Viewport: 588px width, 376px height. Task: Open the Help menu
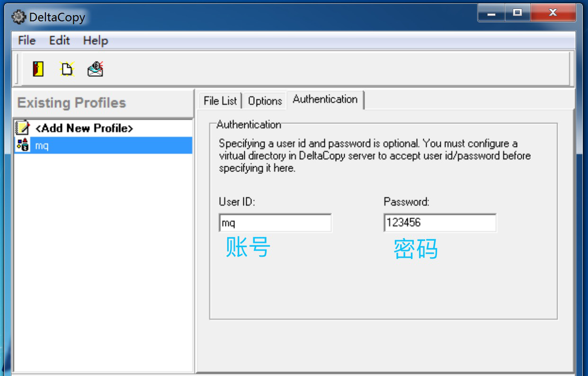pyautogui.click(x=96, y=41)
